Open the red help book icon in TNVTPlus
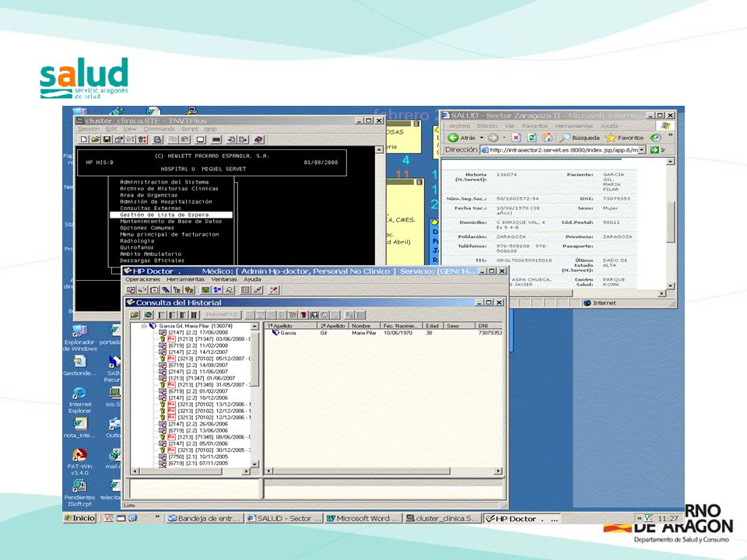This screenshot has width=747, height=560. coord(258,139)
